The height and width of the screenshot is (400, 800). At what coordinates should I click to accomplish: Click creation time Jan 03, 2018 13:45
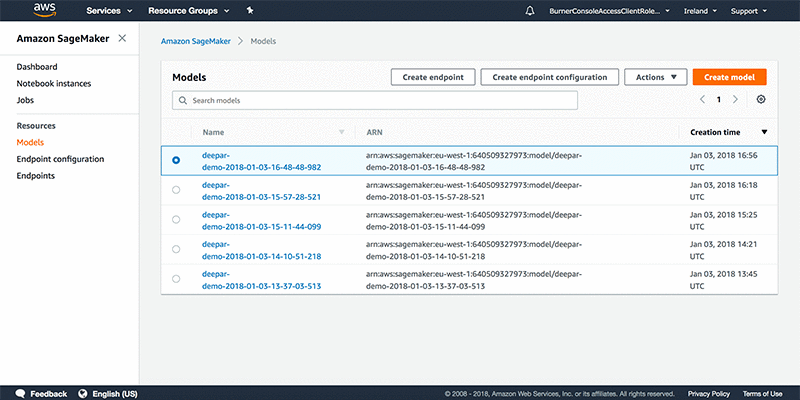[x=724, y=280]
